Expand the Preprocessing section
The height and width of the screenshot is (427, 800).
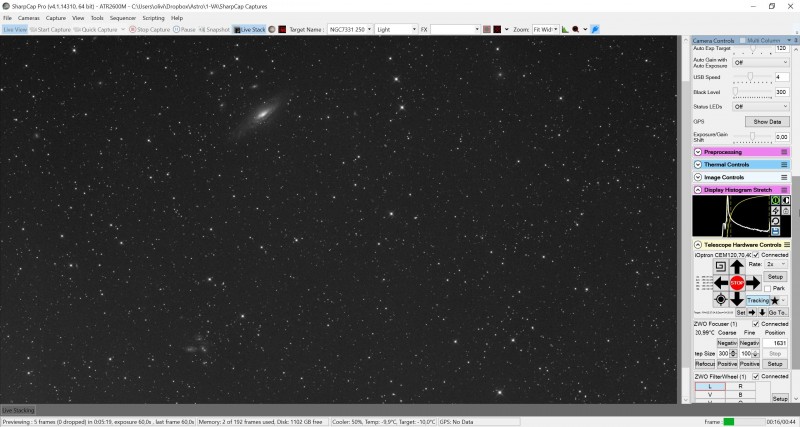pyautogui.click(x=698, y=152)
